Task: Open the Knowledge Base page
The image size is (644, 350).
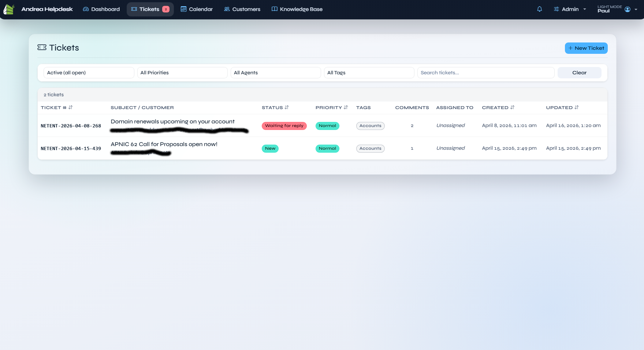Action: coord(297,9)
